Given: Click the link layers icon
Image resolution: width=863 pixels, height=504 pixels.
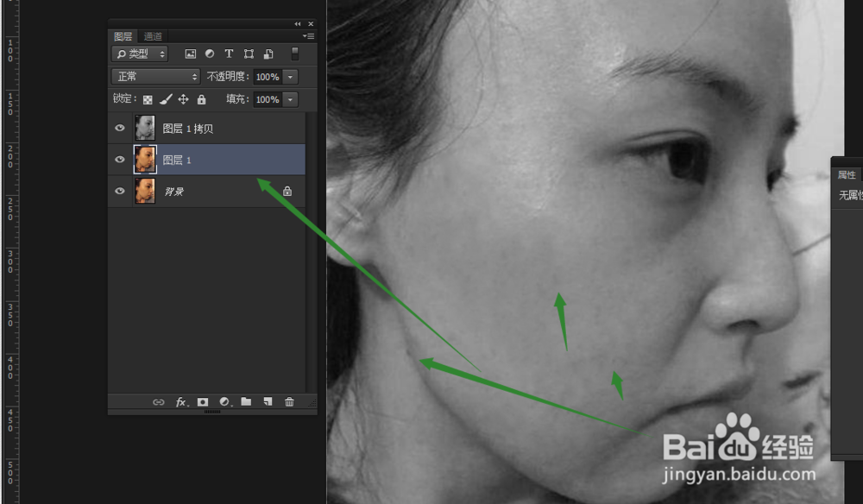Looking at the screenshot, I should (159, 402).
